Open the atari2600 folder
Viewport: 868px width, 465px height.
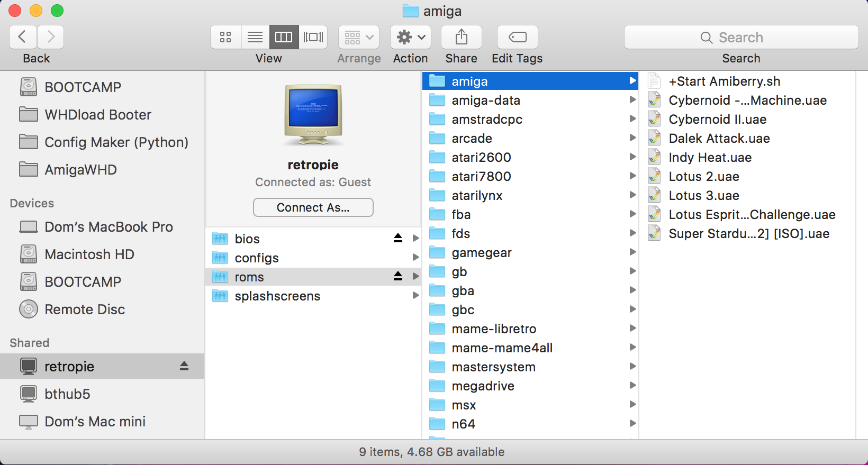530,157
